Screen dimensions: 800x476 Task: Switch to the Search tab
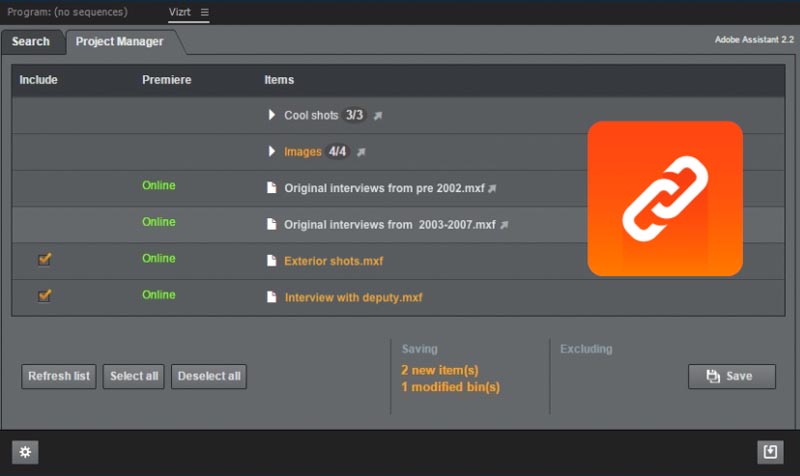(x=31, y=41)
